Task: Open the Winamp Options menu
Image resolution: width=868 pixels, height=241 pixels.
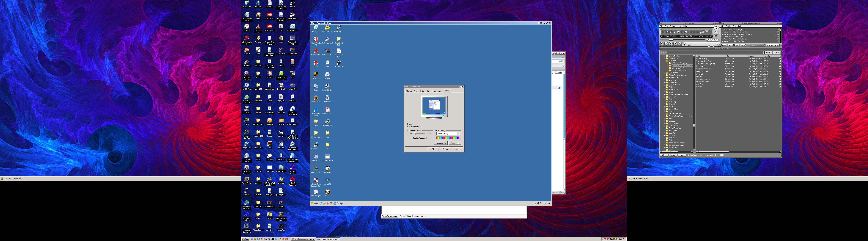Action: click(x=673, y=26)
